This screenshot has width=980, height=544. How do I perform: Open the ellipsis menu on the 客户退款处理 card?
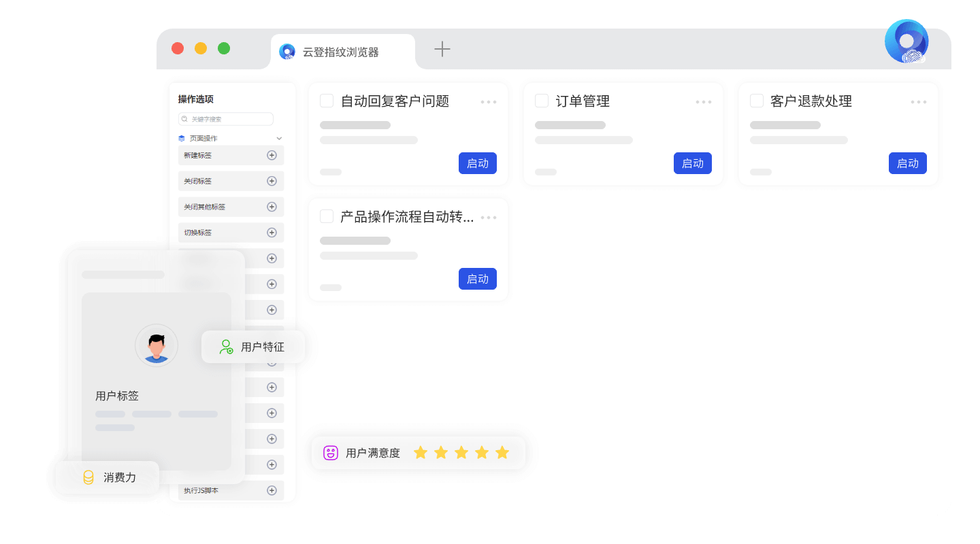coord(918,101)
